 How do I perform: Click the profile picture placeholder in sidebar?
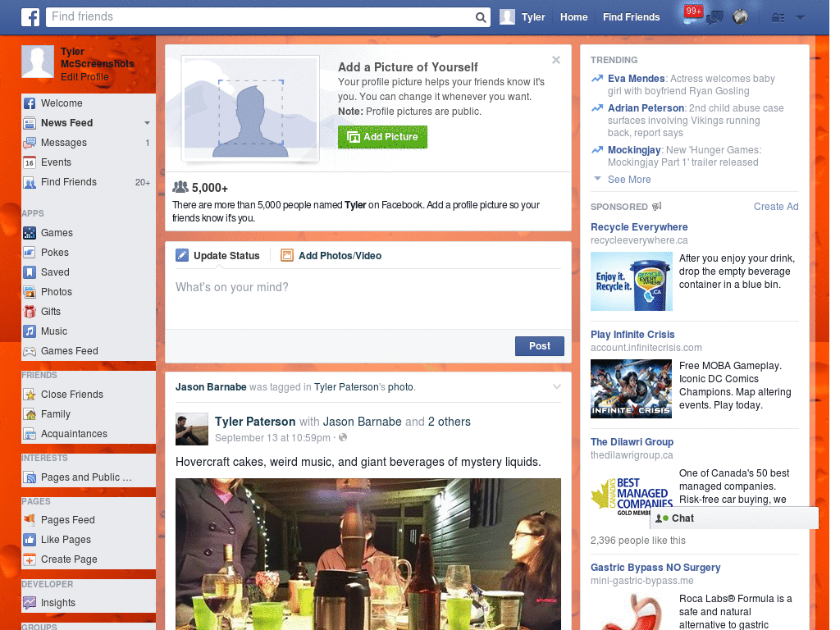tap(38, 62)
